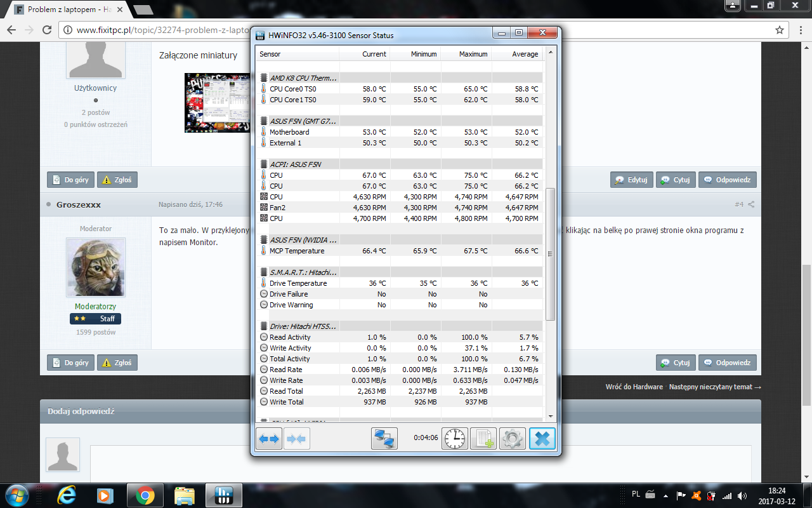The image size is (812, 508).
Task: Follow the Wróć do Hardware link
Action: pos(634,387)
